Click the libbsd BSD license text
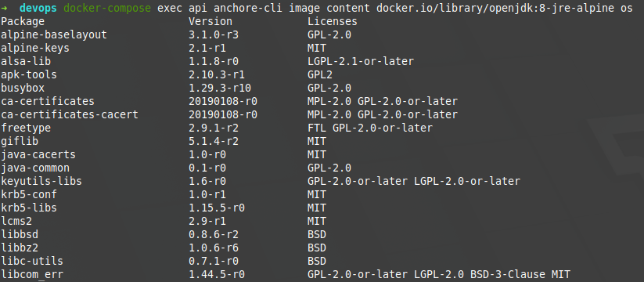Screen dimensions: 644x282 tap(317, 234)
